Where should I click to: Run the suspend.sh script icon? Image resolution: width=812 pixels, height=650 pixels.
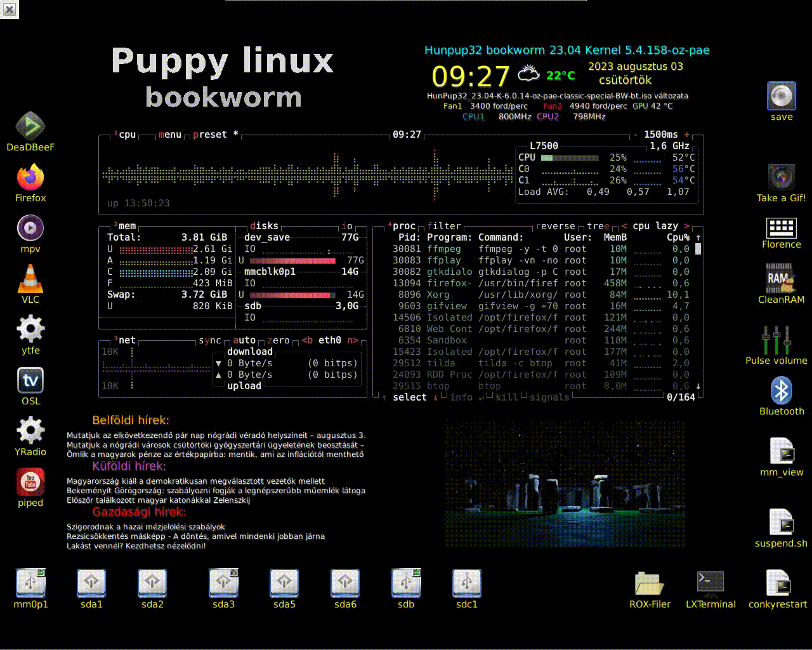[x=782, y=522]
